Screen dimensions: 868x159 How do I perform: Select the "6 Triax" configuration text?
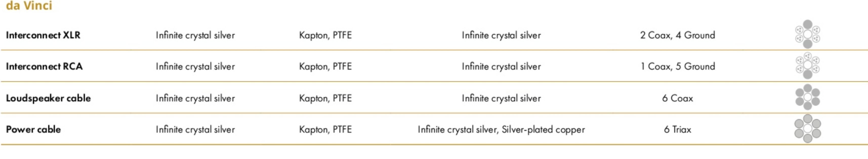tap(677, 130)
